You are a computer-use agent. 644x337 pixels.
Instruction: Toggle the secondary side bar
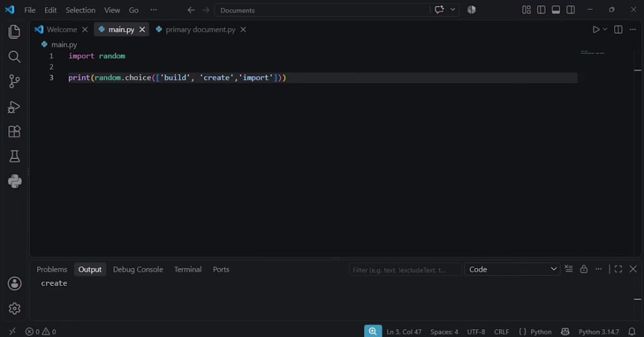coord(570,10)
